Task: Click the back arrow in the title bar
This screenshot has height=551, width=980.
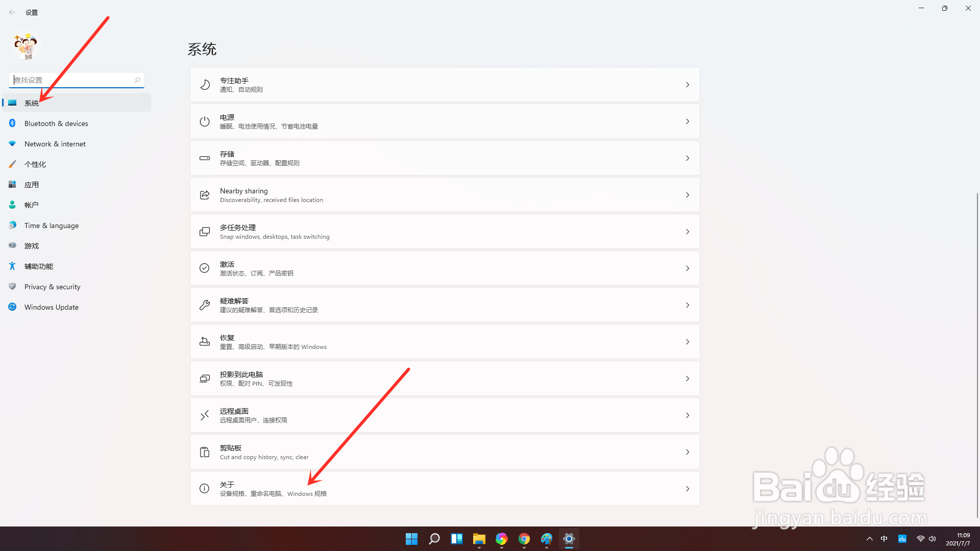Action: point(12,12)
